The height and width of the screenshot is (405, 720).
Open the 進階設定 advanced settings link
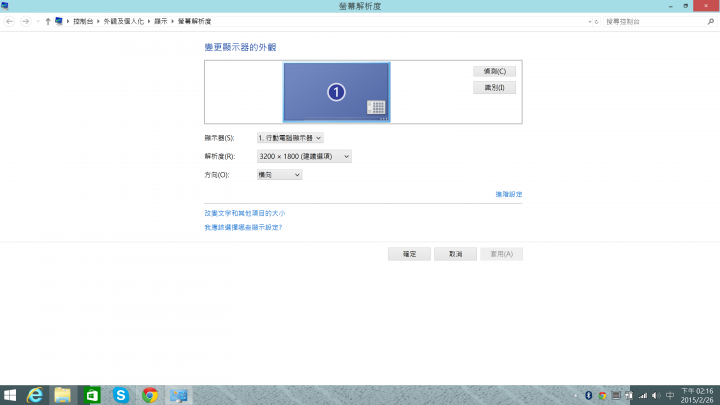pos(508,194)
